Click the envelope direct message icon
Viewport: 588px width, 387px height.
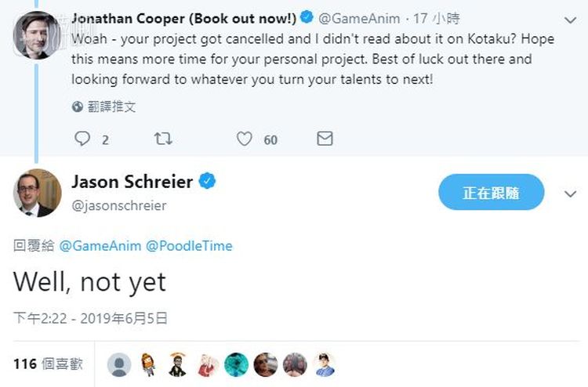(x=325, y=139)
